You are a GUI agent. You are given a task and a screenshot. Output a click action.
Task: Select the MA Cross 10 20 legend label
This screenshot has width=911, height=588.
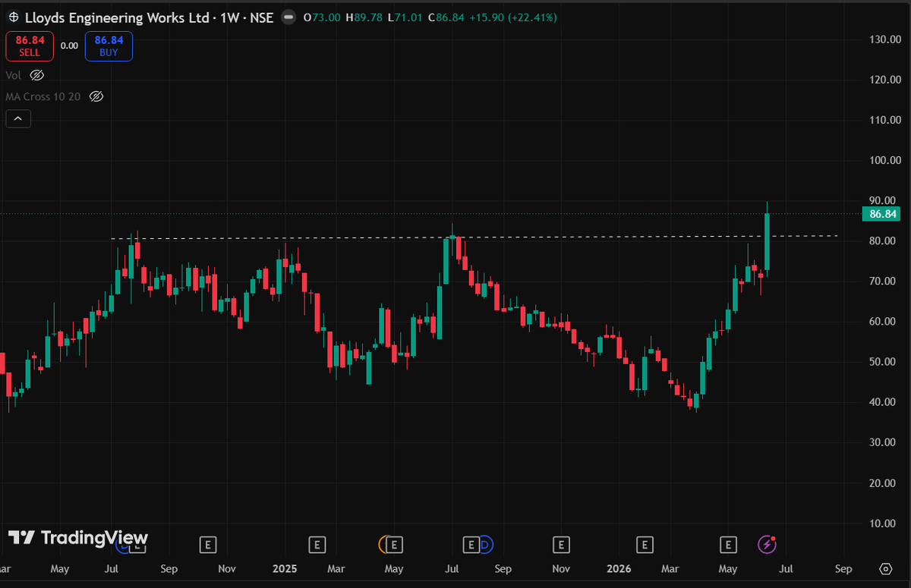pyautogui.click(x=43, y=96)
